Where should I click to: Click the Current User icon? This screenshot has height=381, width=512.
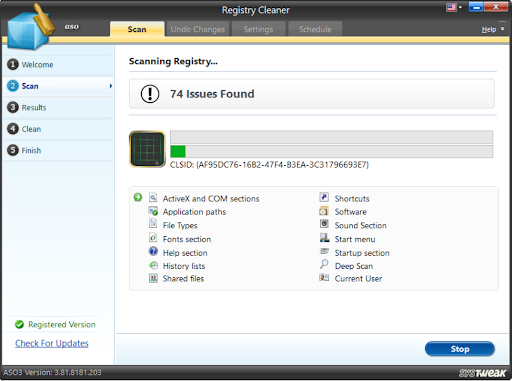pos(324,277)
